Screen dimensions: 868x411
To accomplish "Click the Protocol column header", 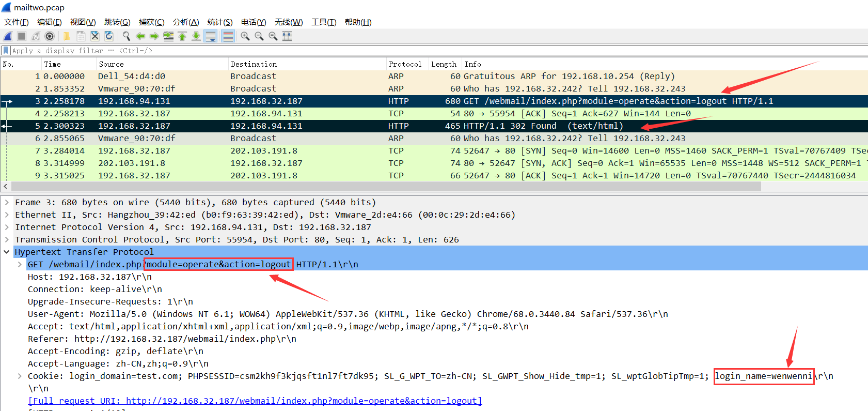I will (405, 64).
